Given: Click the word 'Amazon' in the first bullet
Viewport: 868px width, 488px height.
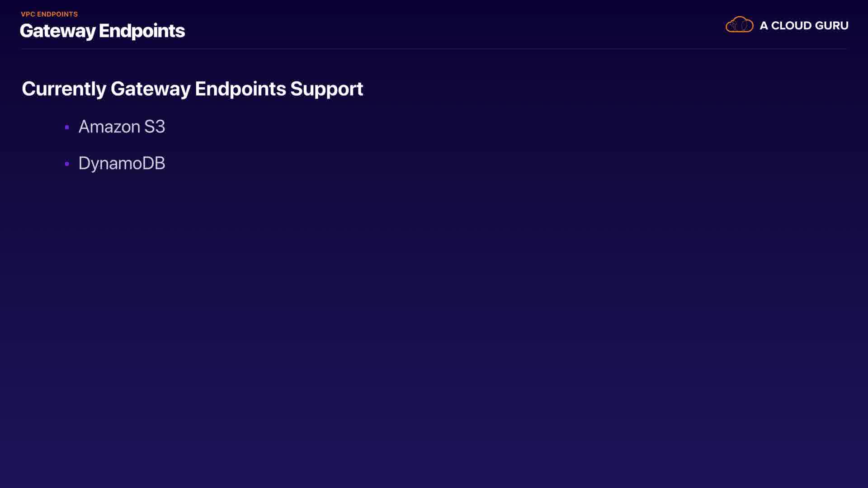Looking at the screenshot, I should point(109,127).
